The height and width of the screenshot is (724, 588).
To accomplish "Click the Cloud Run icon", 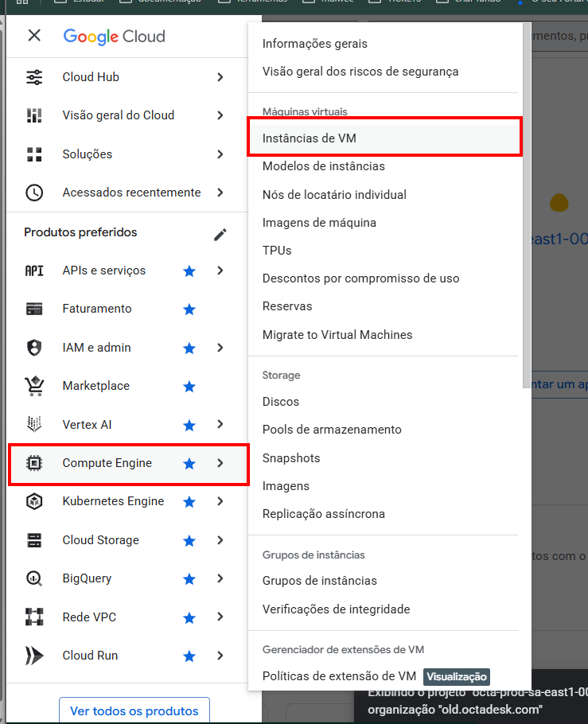I will click(34, 656).
